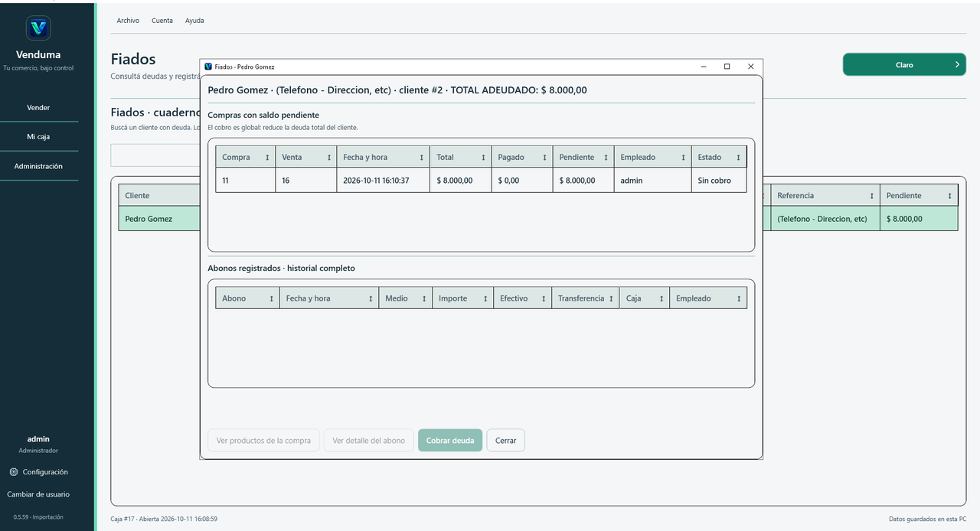
Task: Sort main list by Pendiente column arrow
Action: pyautogui.click(x=949, y=196)
